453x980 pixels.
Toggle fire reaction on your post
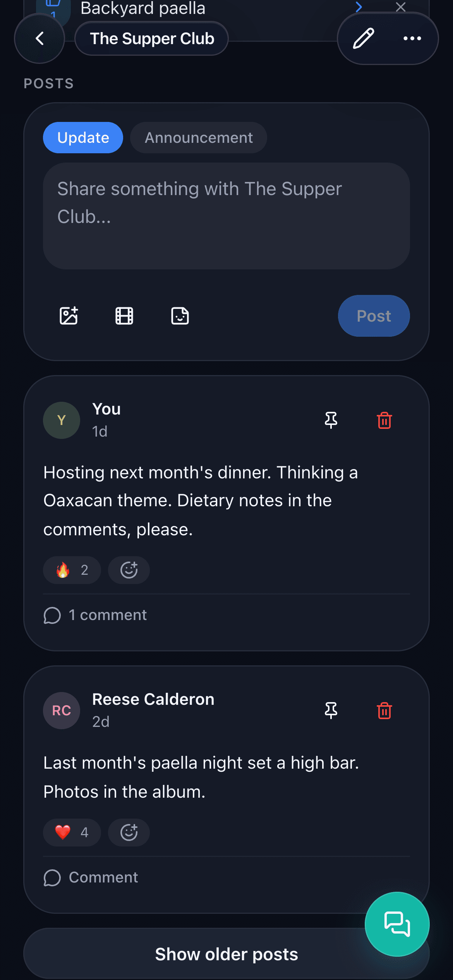click(72, 570)
